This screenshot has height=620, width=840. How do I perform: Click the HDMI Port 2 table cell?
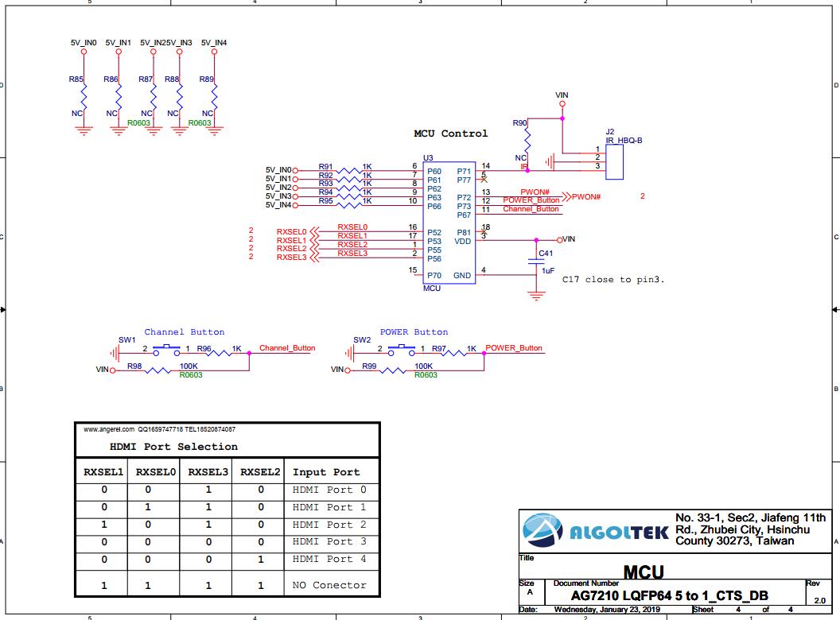tap(329, 525)
